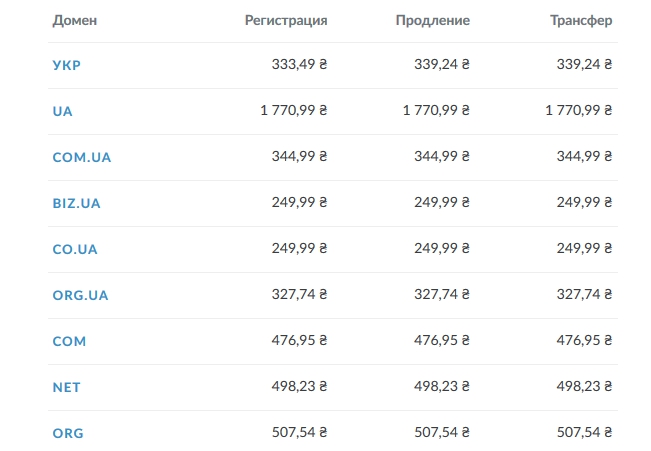Select the COM renewal price 476,95
The width and height of the screenshot is (651, 451).
click(x=442, y=341)
